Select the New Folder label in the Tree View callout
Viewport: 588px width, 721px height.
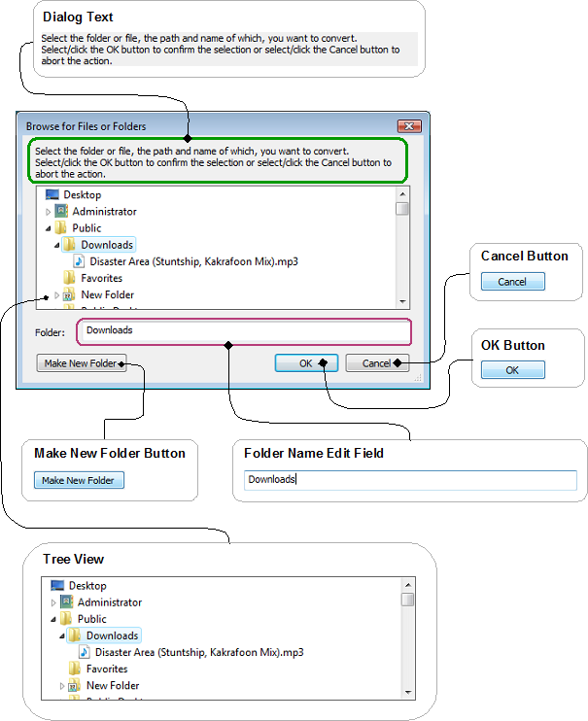[113, 686]
